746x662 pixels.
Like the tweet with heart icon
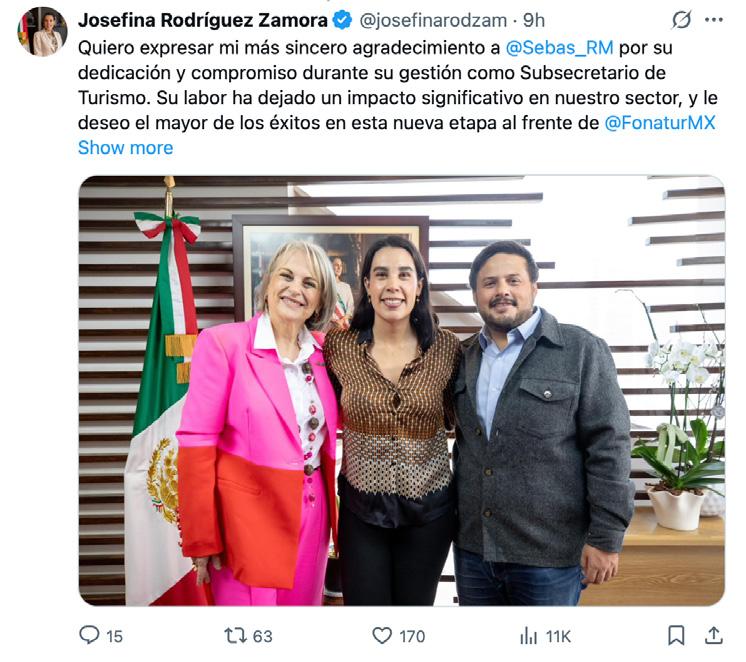[382, 635]
